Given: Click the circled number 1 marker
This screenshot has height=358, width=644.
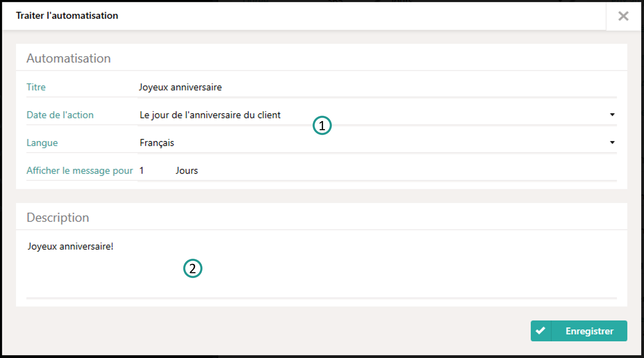Looking at the screenshot, I should click(x=322, y=125).
